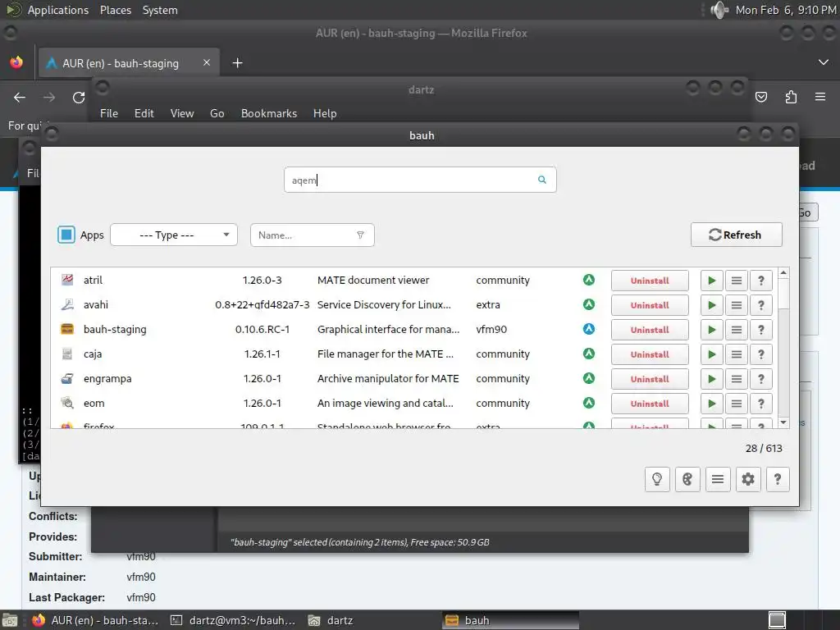The height and width of the screenshot is (630, 840).
Task: Launch atril with its play icon
Action: coord(711,281)
